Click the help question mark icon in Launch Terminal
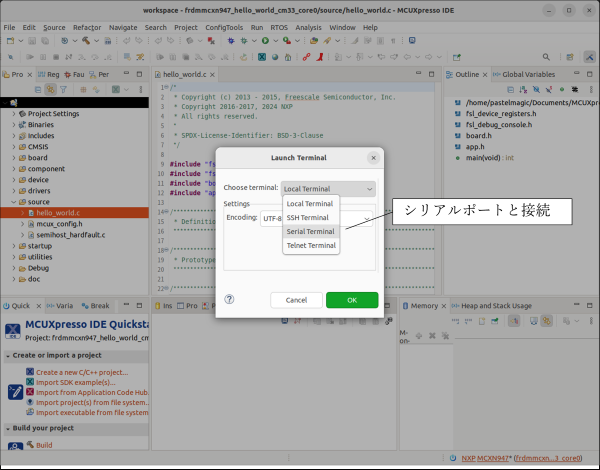The image size is (600, 470). point(229,299)
